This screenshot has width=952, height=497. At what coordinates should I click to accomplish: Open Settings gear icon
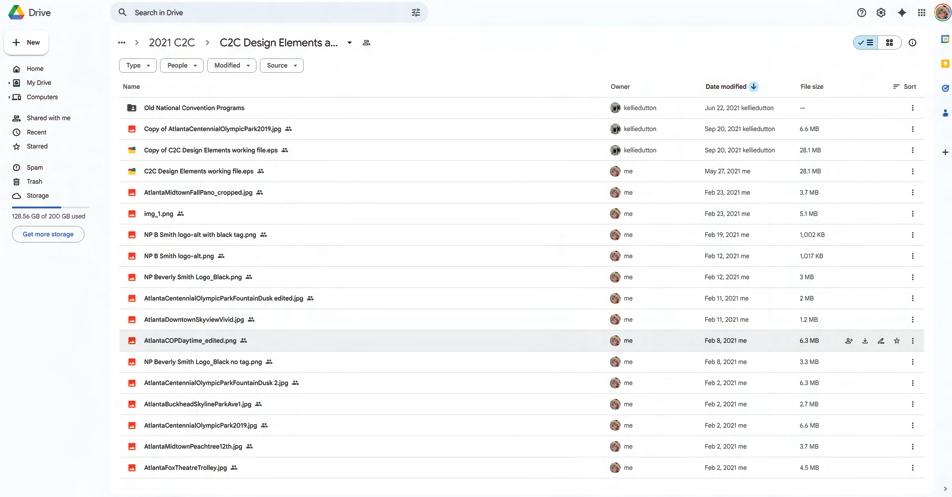point(881,12)
